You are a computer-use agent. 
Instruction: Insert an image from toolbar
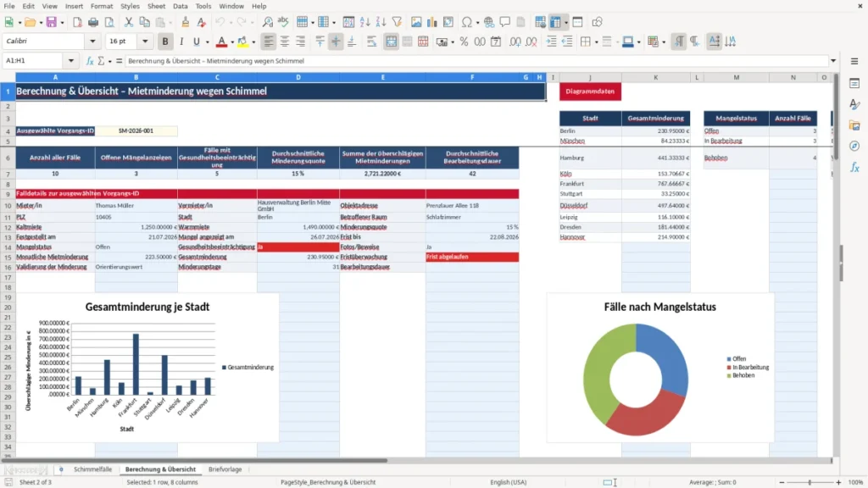(416, 22)
